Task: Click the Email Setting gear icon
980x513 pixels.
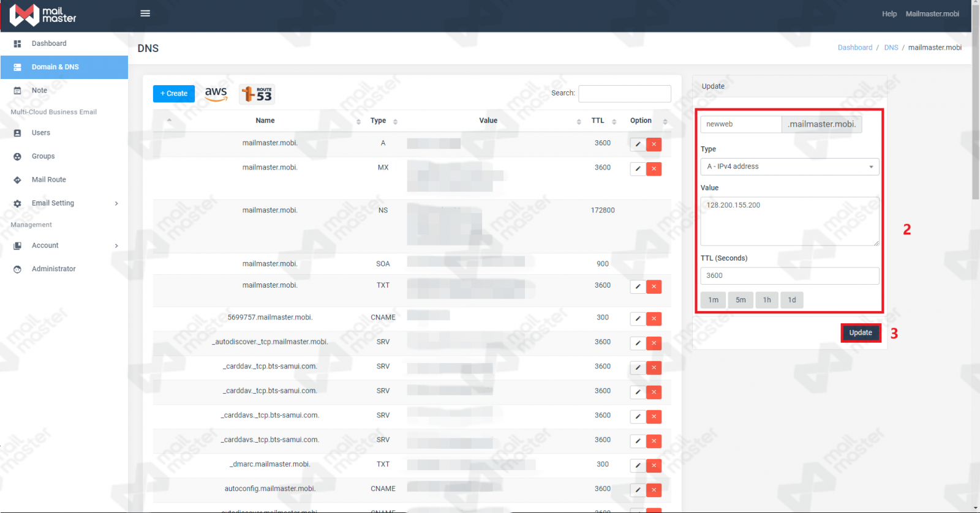Action: (17, 203)
